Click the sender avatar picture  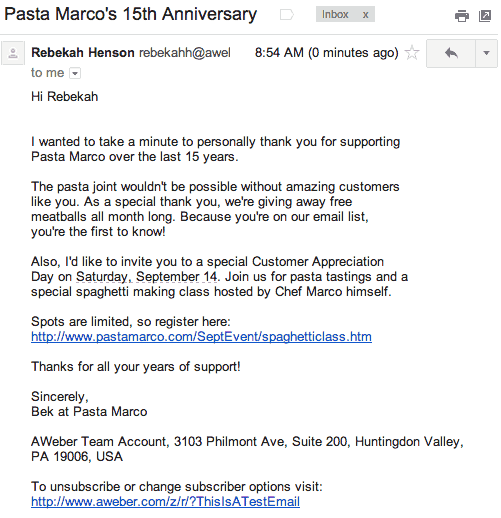click(13, 53)
